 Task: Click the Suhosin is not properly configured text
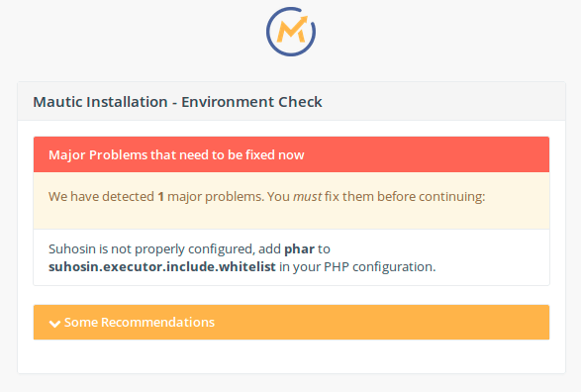point(151,249)
